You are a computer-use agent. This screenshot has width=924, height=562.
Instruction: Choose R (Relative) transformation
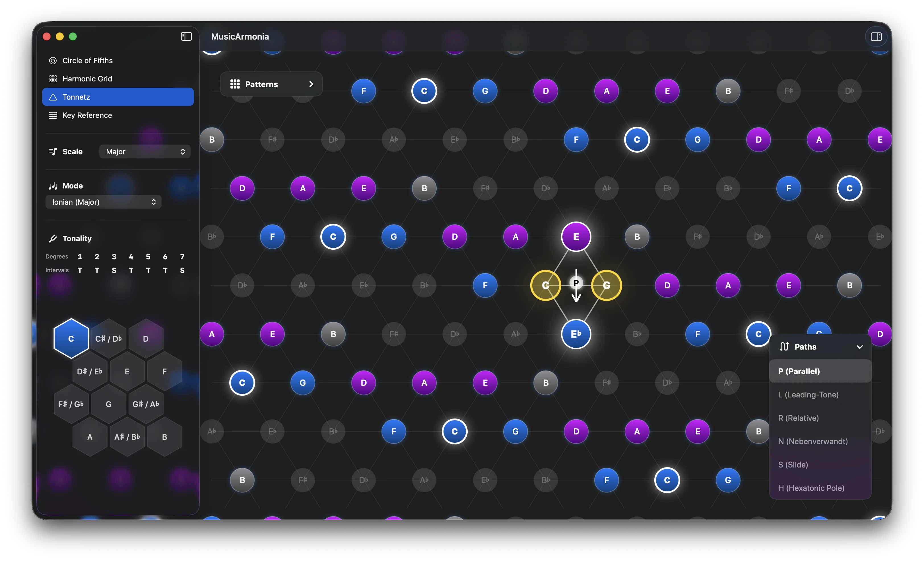pos(820,418)
